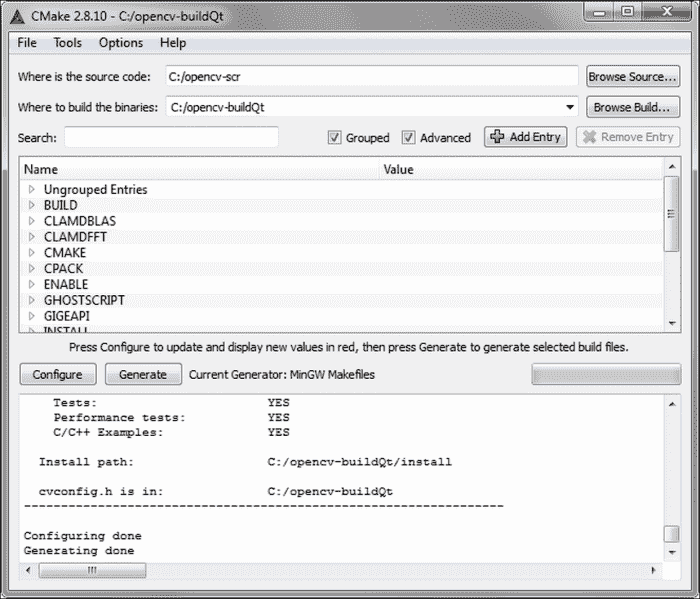
Task: Open the File menu
Action: [27, 43]
